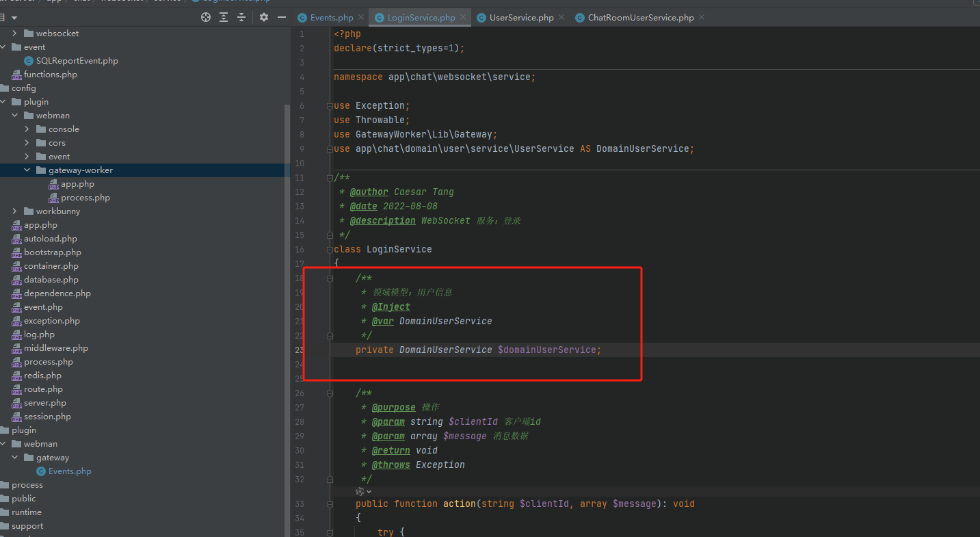Collapse the gateway-worker folder chevron
980x537 pixels.
(x=27, y=170)
